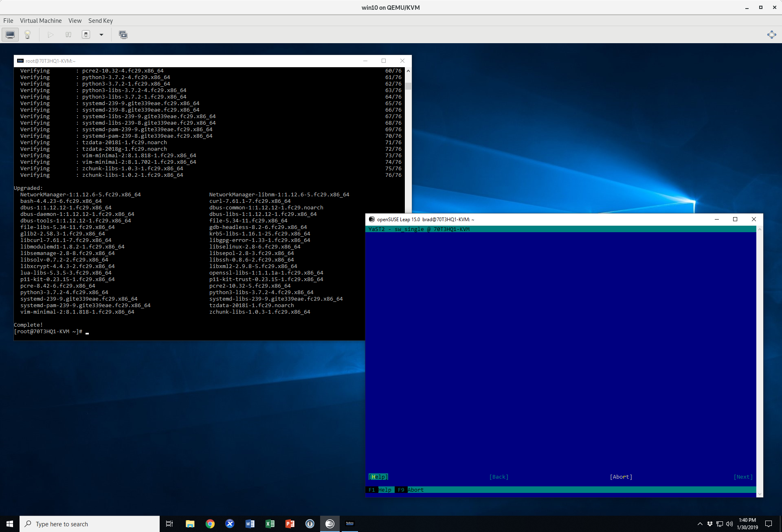782x532 pixels.
Task: Select the Back button in YaST
Action: point(499,477)
